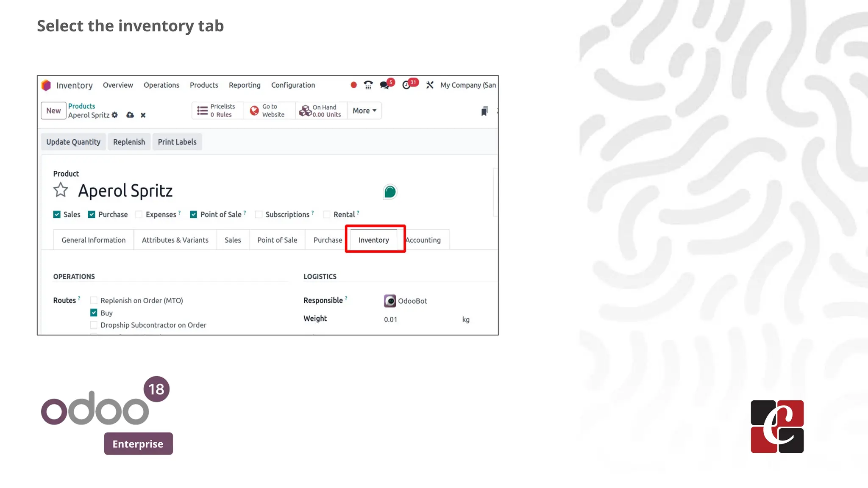This screenshot has width=868, height=488.
Task: Expand the More dropdown
Action: pyautogui.click(x=364, y=111)
